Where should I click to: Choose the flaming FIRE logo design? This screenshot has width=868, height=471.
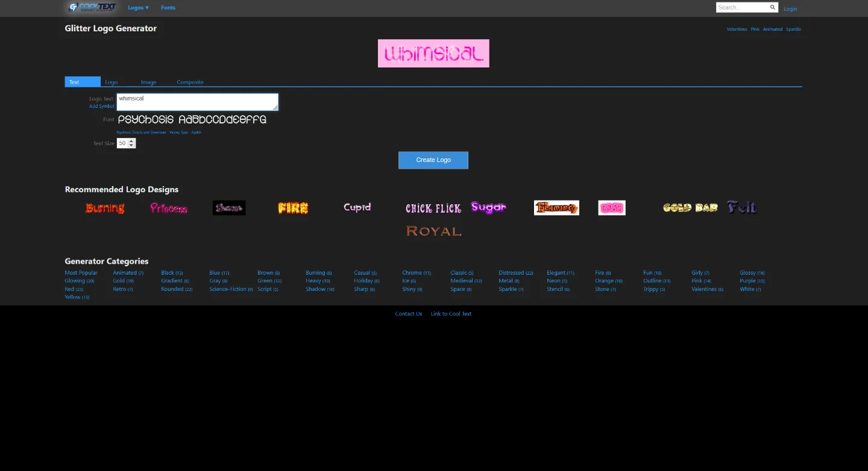pos(293,208)
